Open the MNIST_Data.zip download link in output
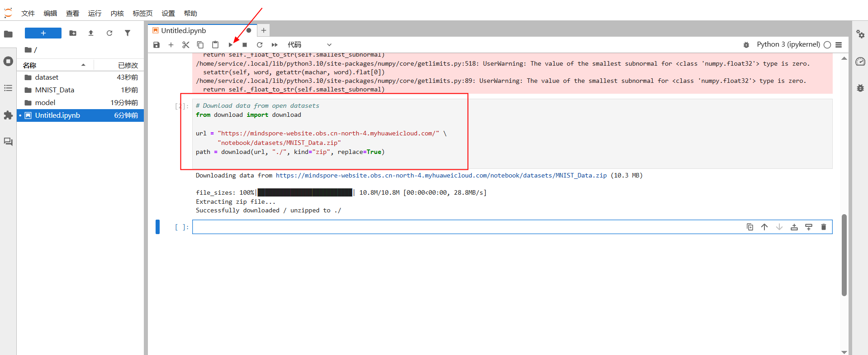Viewport: 868px width, 355px height. [441, 176]
